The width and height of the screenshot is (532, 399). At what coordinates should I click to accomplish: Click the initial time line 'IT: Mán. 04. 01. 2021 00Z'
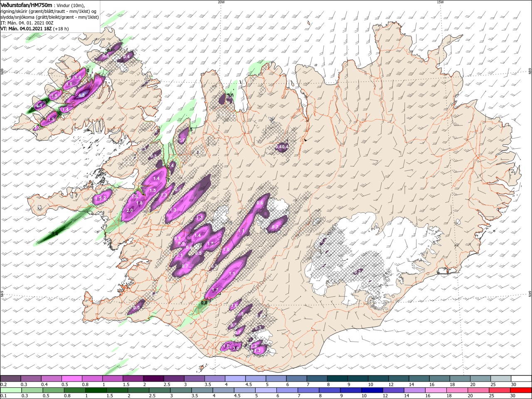tap(27, 23)
